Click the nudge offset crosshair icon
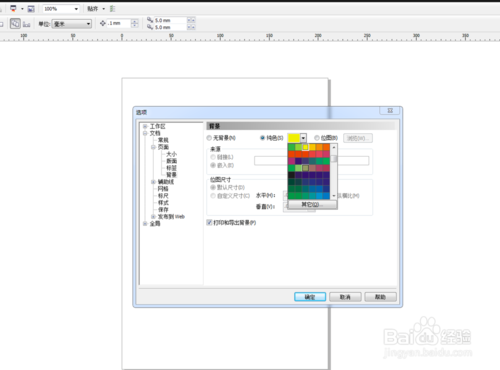The height and width of the screenshot is (370, 500). point(103,23)
